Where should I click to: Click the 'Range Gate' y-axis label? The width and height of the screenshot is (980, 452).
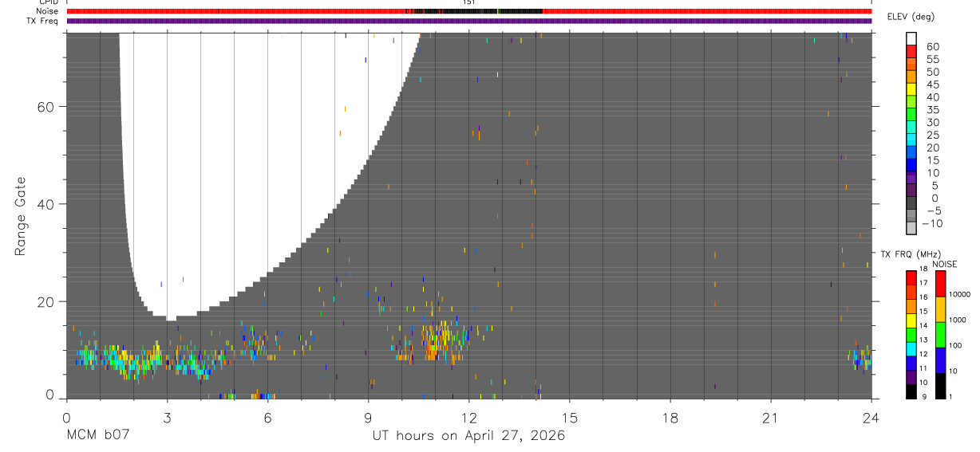(20, 216)
